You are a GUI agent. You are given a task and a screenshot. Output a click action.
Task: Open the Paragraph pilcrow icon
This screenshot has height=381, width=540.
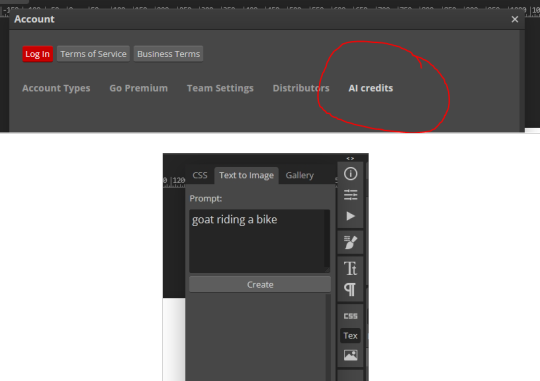pyautogui.click(x=350, y=289)
